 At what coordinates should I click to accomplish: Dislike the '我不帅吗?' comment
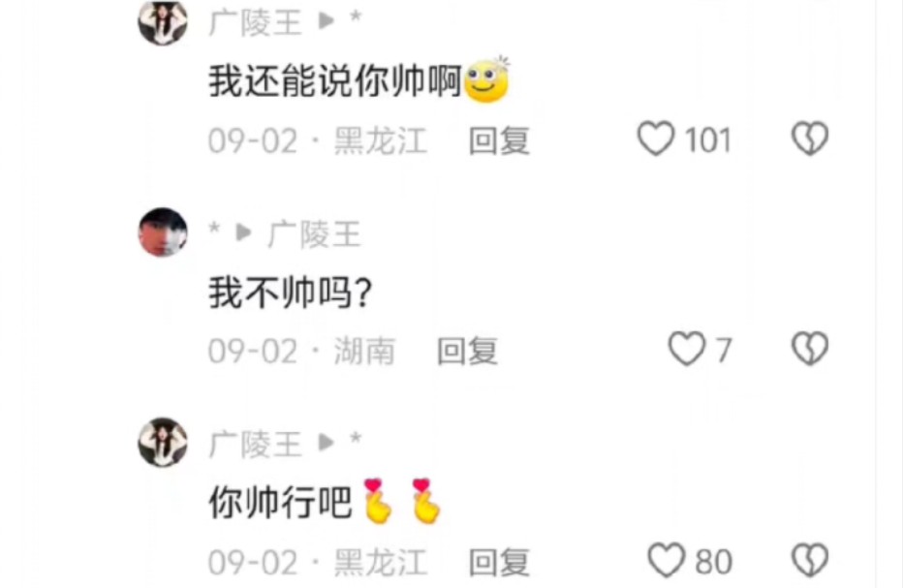pyautogui.click(x=810, y=349)
